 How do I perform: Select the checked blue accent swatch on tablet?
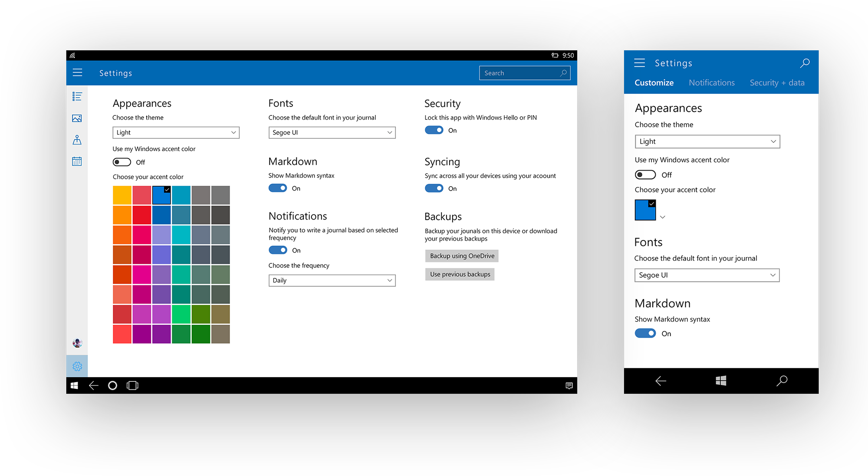(x=161, y=195)
